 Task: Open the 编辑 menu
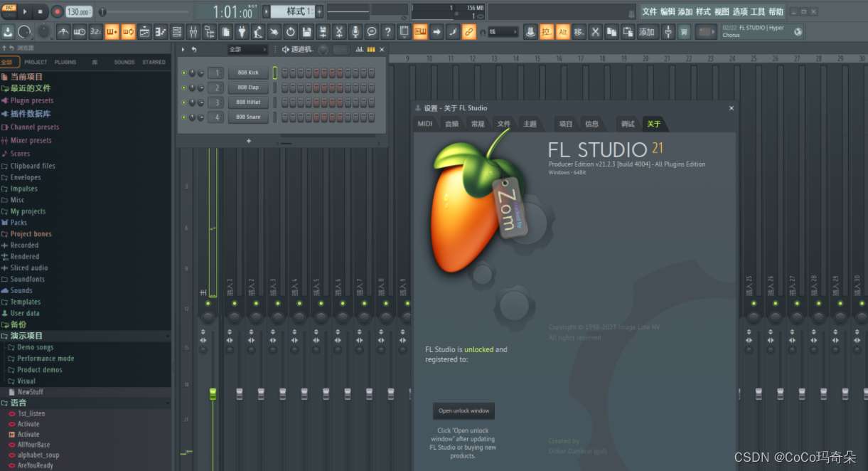pos(668,12)
